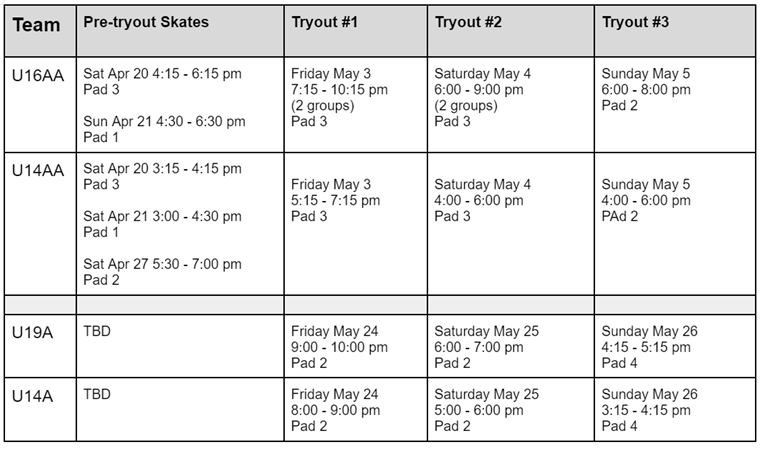This screenshot has height=450, width=764.
Task: Click U16AA Friday May 3 tryout cell
Action: 356,105
